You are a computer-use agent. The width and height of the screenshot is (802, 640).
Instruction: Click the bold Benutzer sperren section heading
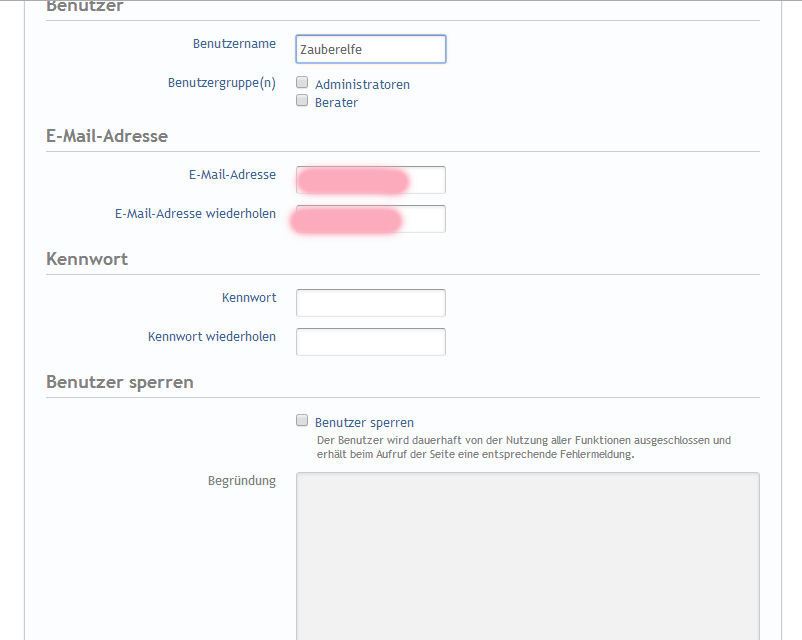click(x=120, y=382)
